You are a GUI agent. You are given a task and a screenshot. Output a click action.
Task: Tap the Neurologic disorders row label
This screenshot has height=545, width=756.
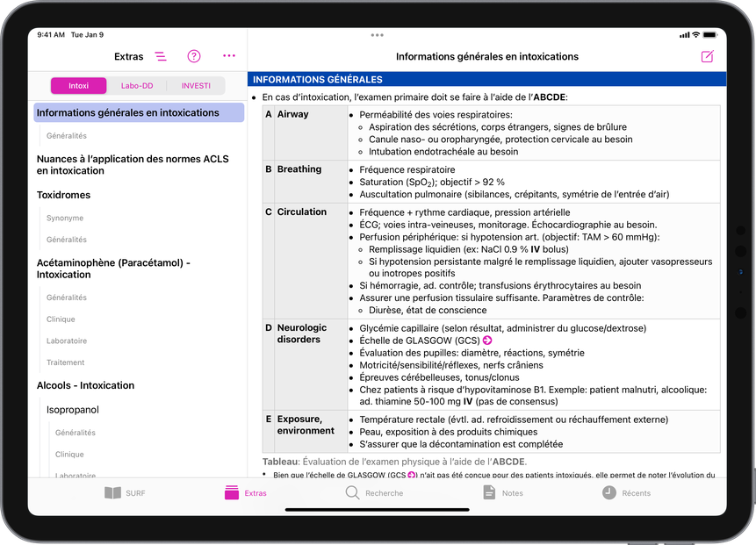tap(302, 333)
